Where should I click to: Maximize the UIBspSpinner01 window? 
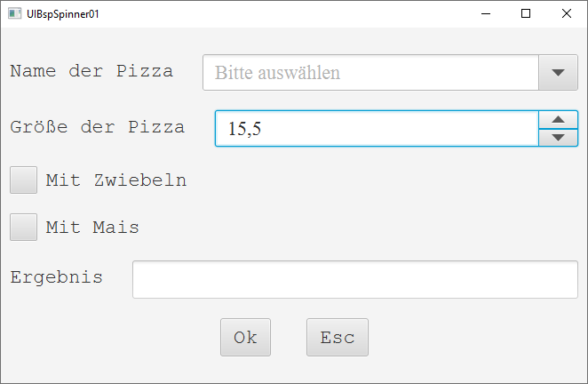pos(526,14)
